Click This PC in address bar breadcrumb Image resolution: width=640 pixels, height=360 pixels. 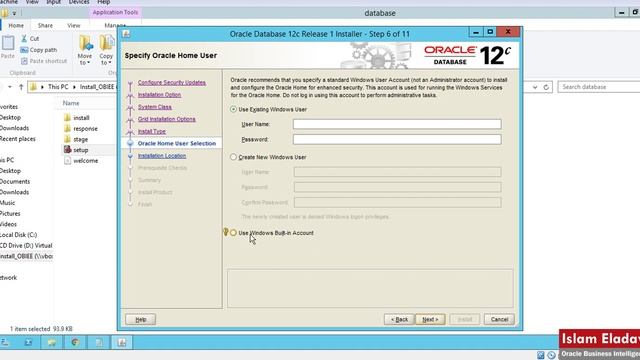58,87
